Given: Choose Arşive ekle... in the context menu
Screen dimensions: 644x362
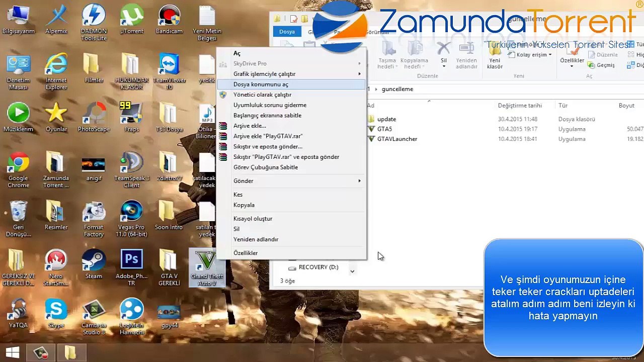Looking at the screenshot, I should point(291,126).
